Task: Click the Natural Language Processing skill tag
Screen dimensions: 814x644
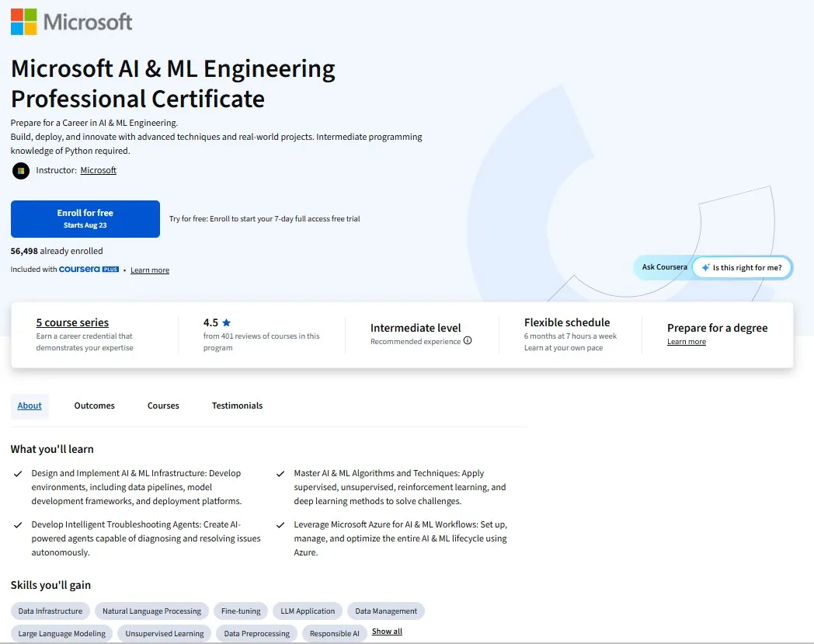Action: (151, 611)
